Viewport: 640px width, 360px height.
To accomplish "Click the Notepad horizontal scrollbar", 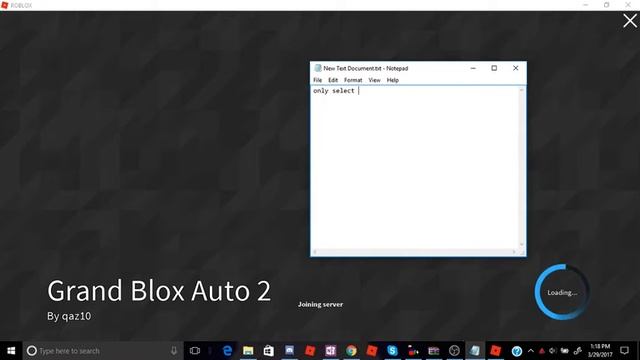I will coord(415,252).
